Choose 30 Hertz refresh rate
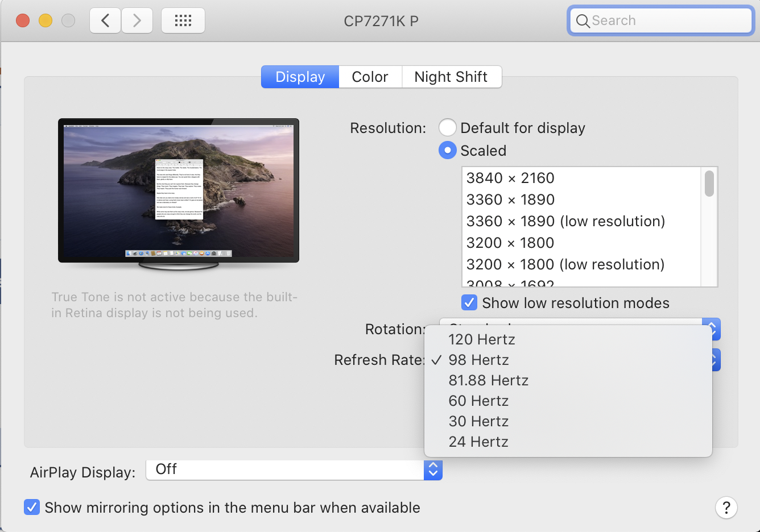The width and height of the screenshot is (760, 532). 568,421
